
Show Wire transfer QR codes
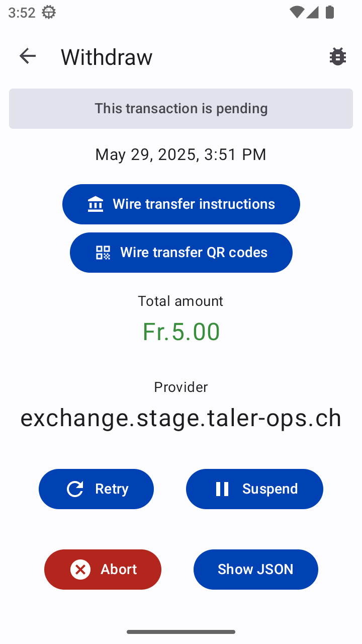194,253
